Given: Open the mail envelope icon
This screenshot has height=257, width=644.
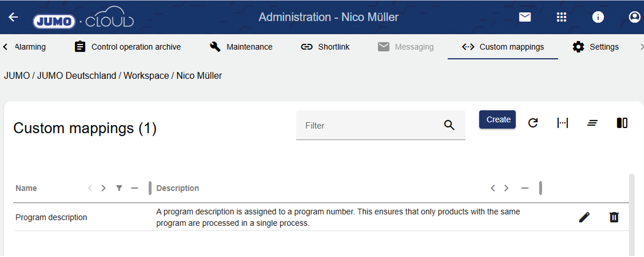Looking at the screenshot, I should (525, 17).
